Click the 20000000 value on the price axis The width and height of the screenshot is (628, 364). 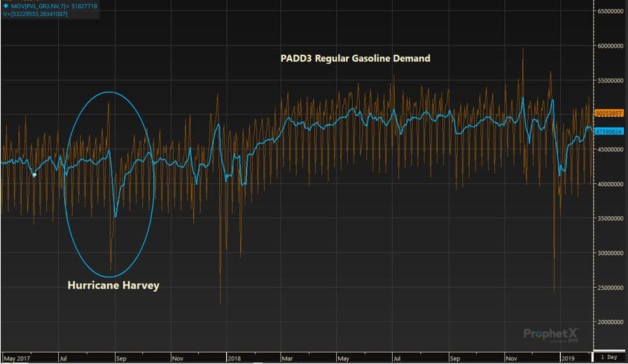pos(610,323)
